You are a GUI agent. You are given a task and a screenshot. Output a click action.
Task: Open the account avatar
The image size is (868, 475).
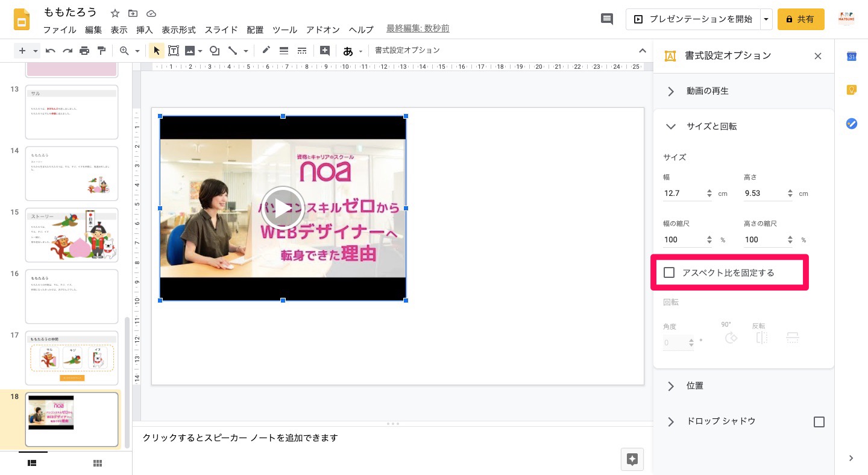tap(847, 19)
